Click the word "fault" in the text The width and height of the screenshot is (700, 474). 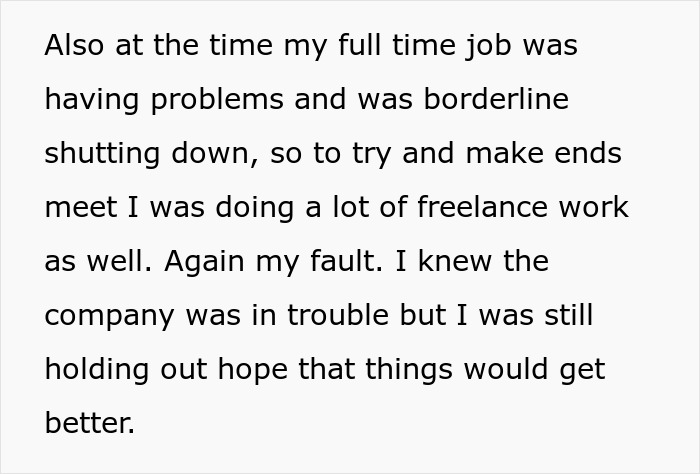coord(331,262)
